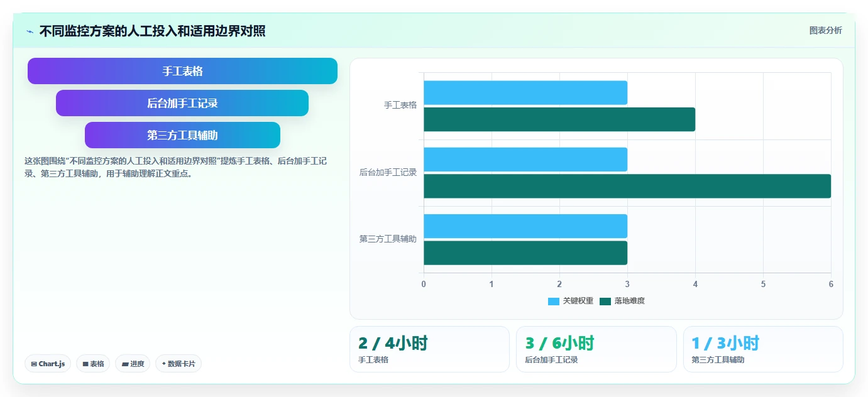Image resolution: width=868 pixels, height=397 pixels.
Task: Click the 后台加手工记录 y-axis label
Action: click(x=388, y=172)
